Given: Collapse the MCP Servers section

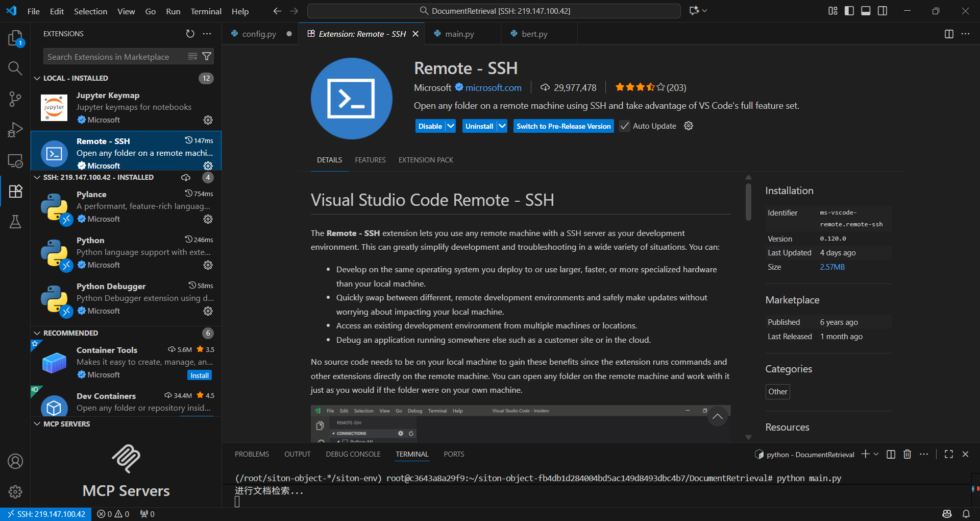Looking at the screenshot, I should pos(37,424).
